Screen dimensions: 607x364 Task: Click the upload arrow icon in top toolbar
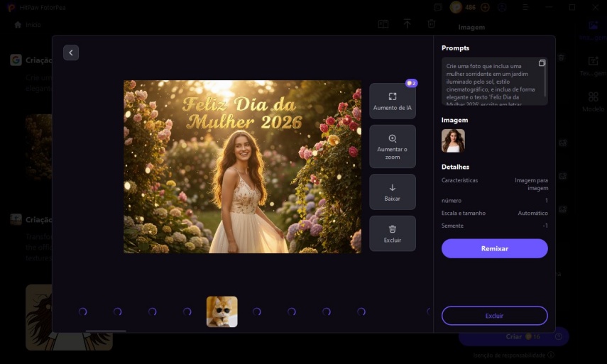tap(408, 24)
